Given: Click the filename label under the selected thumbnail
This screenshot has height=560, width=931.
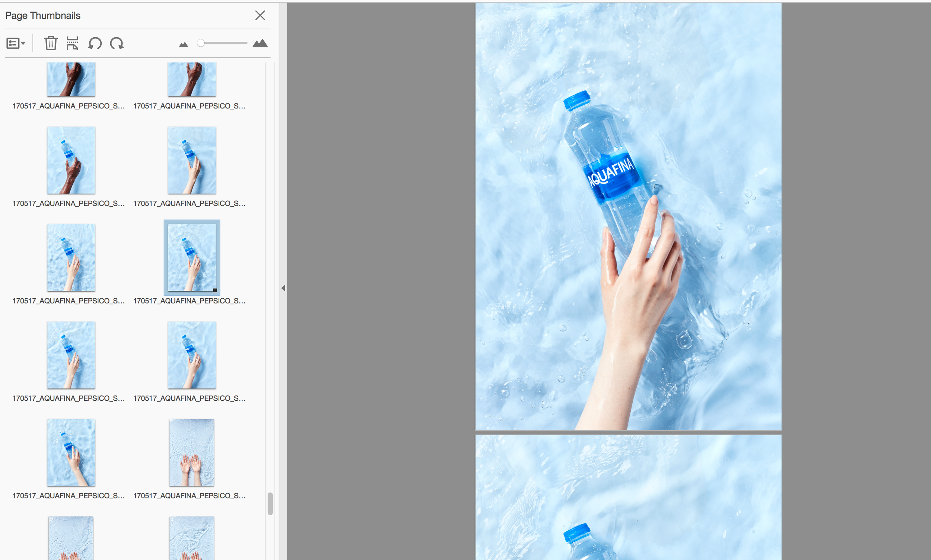Looking at the screenshot, I should [x=190, y=301].
